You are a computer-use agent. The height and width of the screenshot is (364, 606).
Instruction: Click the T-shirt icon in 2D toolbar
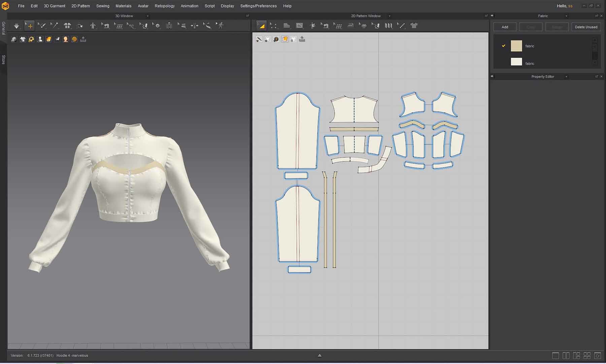pos(414,26)
